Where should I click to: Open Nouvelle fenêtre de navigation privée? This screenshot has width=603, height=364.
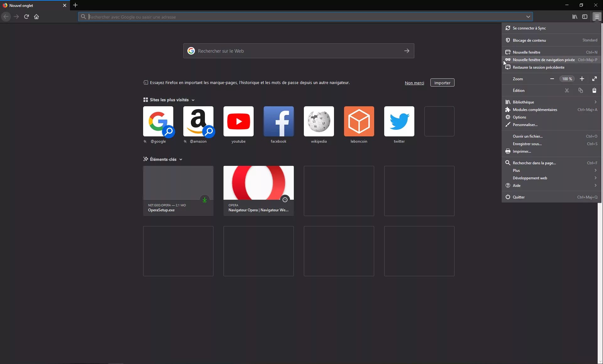click(551, 60)
